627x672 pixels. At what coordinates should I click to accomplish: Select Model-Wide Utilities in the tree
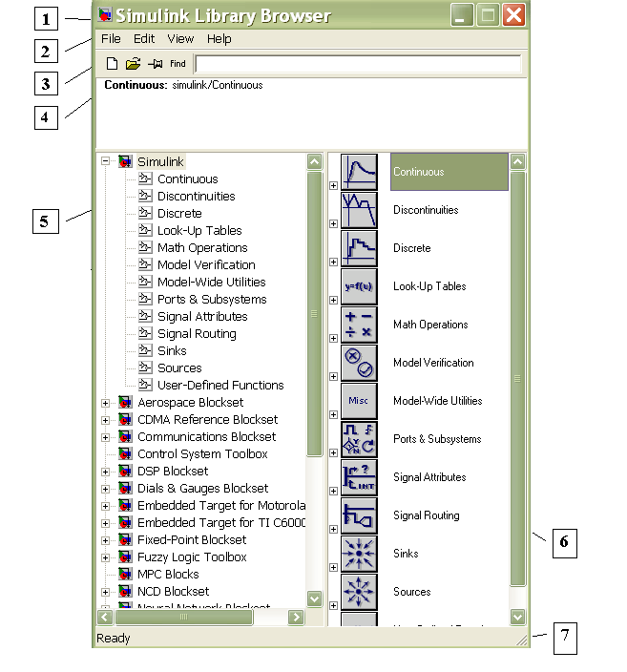click(x=212, y=282)
